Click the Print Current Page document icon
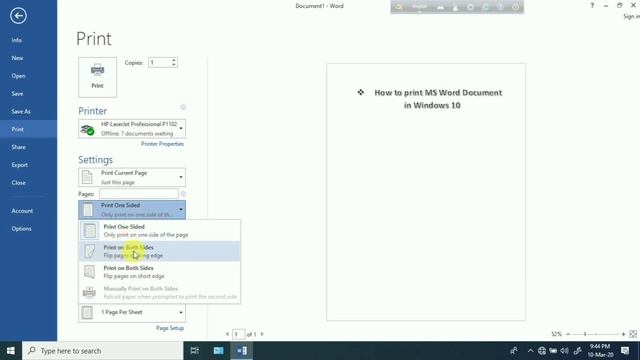 (x=87, y=178)
